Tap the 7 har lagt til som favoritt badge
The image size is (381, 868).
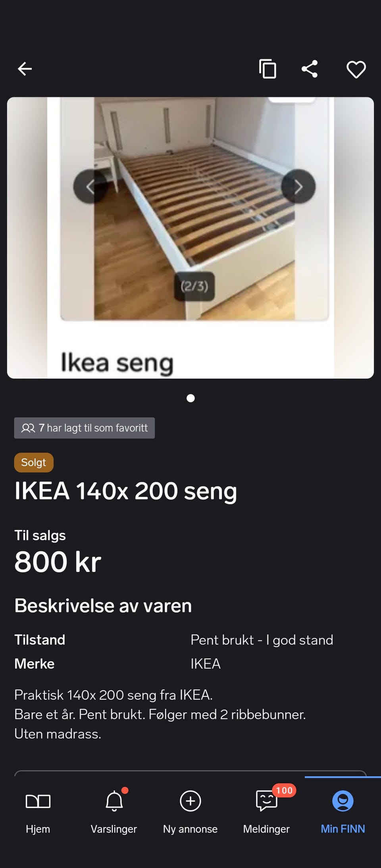tap(84, 428)
